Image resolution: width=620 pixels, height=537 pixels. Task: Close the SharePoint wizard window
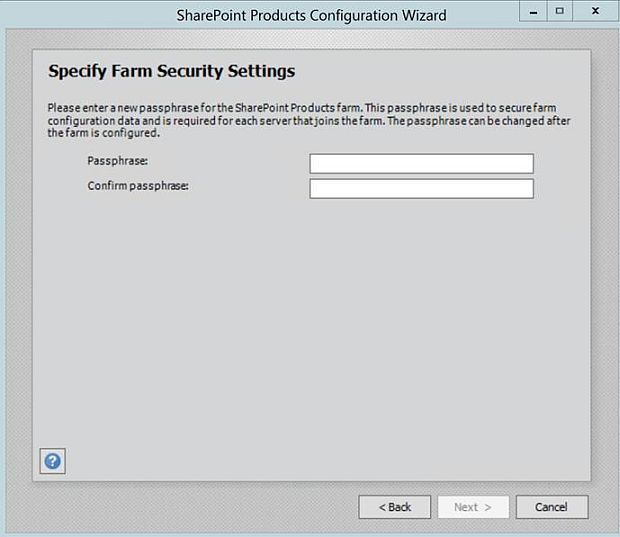point(595,11)
